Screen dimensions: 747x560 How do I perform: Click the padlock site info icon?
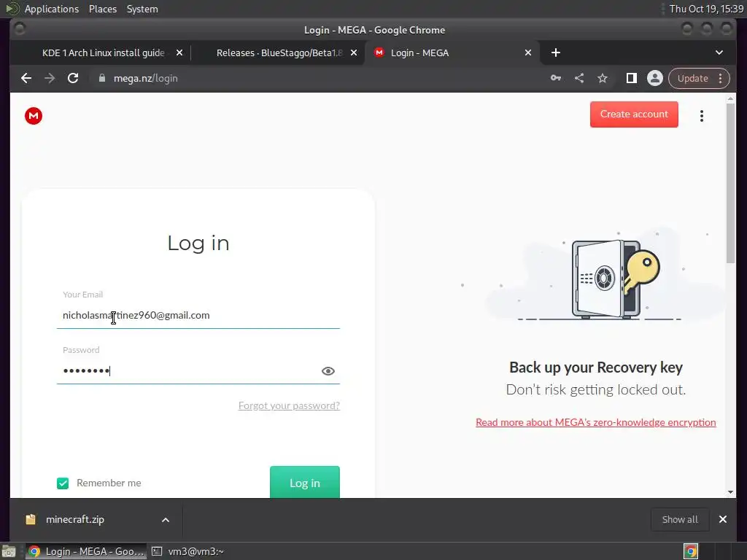coord(101,78)
